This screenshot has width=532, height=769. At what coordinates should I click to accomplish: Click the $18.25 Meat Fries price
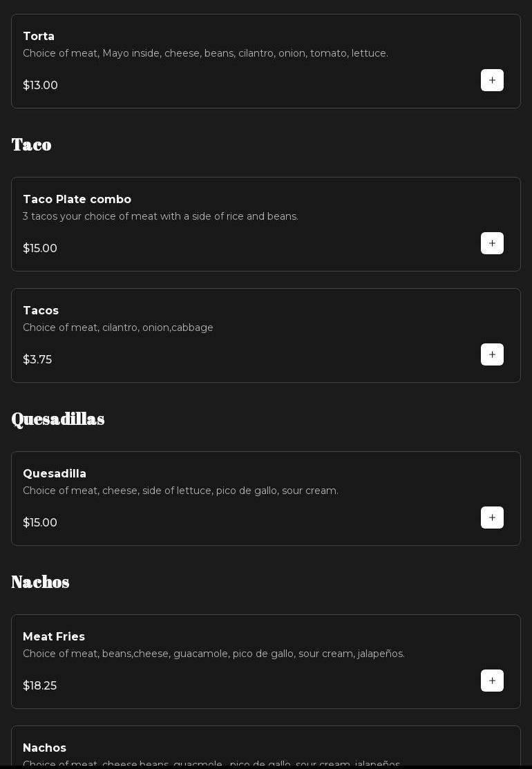pyautogui.click(x=39, y=686)
